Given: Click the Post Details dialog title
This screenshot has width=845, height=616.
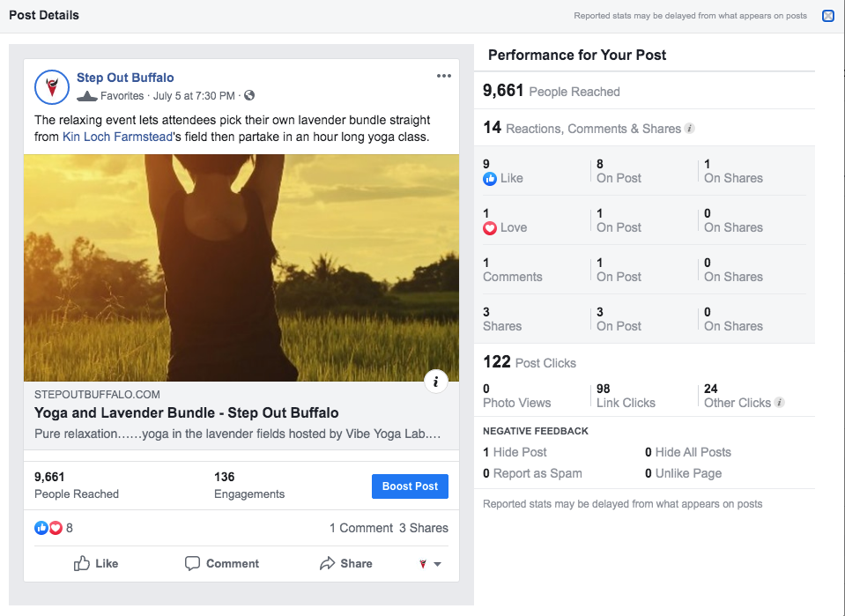Looking at the screenshot, I should tap(44, 15).
